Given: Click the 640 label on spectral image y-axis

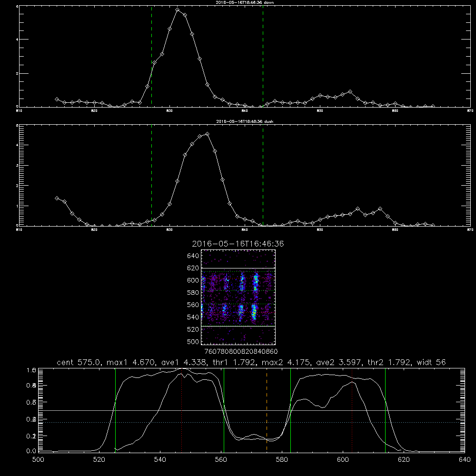Looking at the screenshot, I should tap(193, 256).
